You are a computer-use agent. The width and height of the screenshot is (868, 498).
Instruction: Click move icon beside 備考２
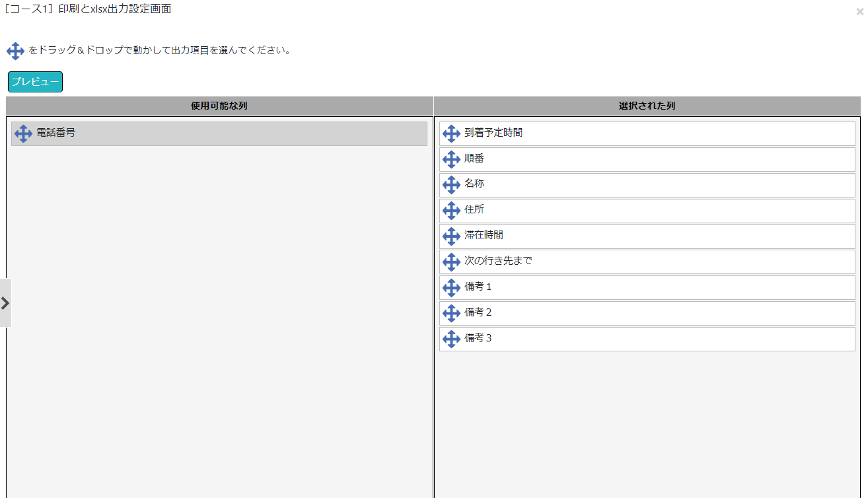pos(451,313)
